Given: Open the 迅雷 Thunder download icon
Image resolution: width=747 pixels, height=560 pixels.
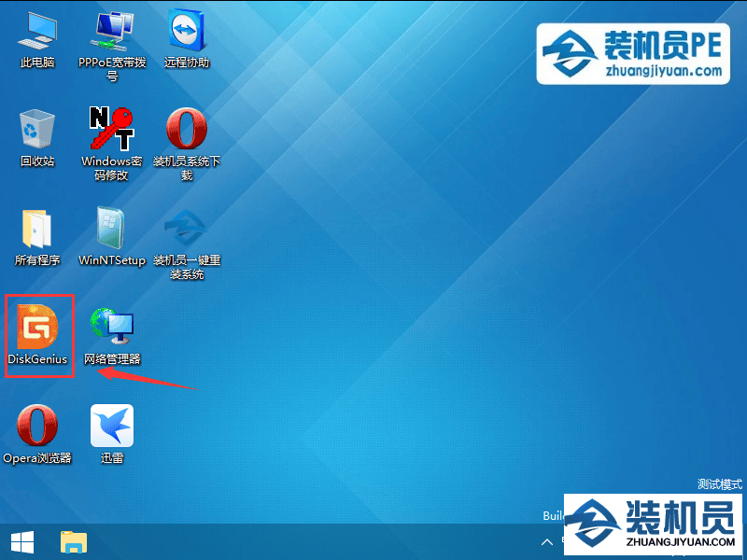Looking at the screenshot, I should pyautogui.click(x=112, y=434).
